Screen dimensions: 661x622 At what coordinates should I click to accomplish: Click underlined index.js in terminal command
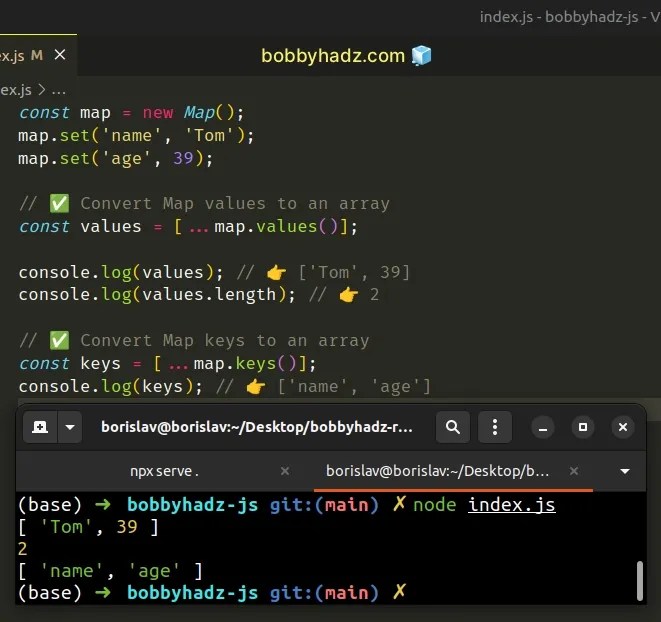[x=512, y=505]
